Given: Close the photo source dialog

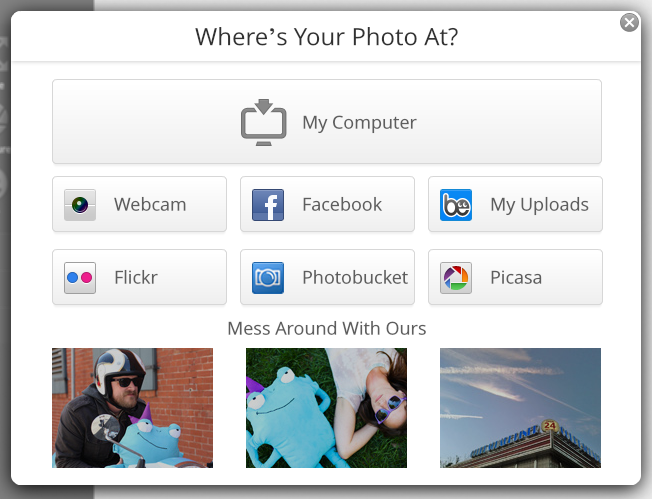Looking at the screenshot, I should click(629, 22).
